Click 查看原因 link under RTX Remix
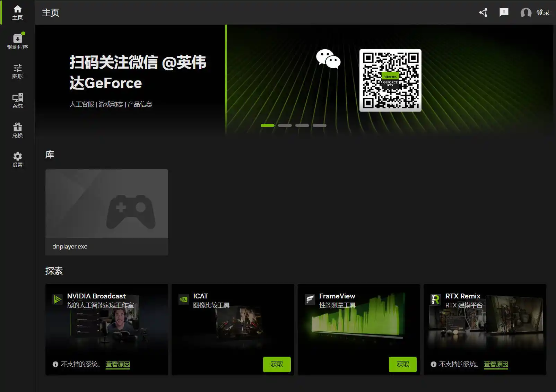The image size is (556, 392). pos(496,364)
